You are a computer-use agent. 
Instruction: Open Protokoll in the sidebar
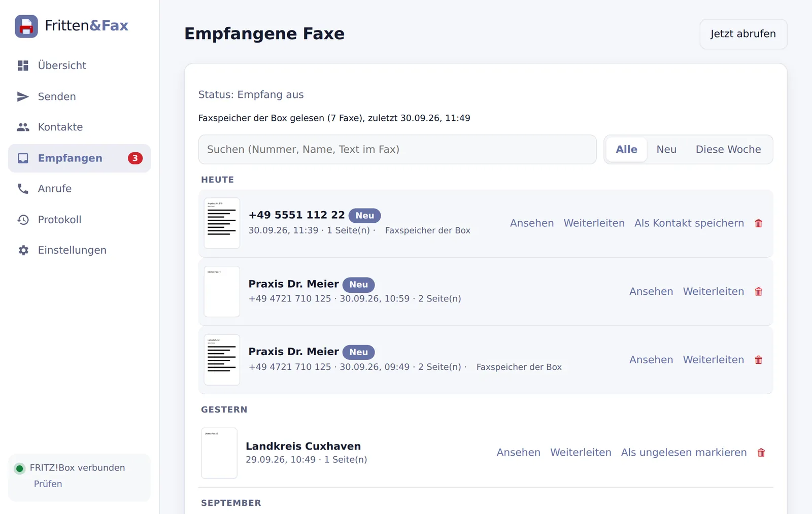(x=79, y=220)
